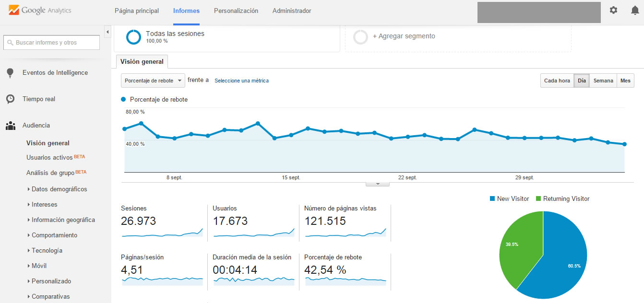Open the Seleccione una métrica selector
This screenshot has width=644, height=303.
(x=241, y=81)
